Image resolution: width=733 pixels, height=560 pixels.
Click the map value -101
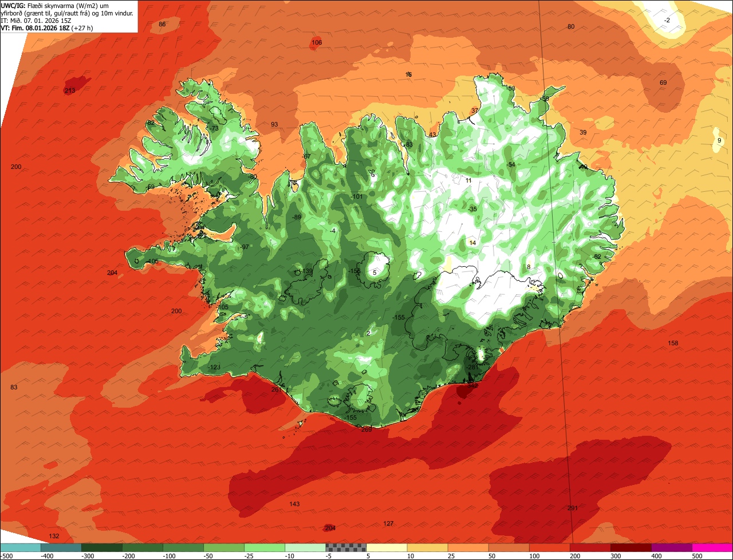click(x=356, y=196)
